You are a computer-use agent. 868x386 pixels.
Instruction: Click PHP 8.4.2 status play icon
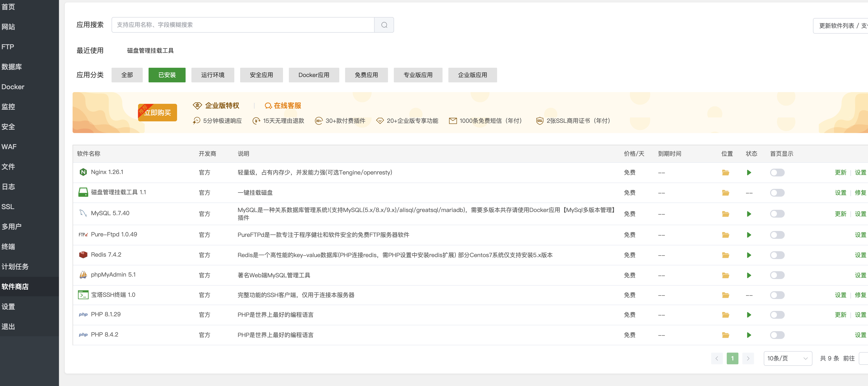click(749, 335)
